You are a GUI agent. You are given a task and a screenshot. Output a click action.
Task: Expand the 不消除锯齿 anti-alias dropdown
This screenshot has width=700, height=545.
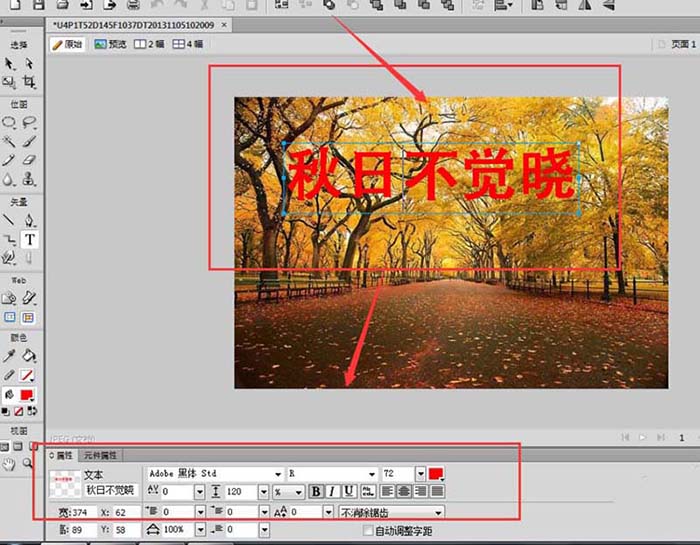[x=438, y=512]
